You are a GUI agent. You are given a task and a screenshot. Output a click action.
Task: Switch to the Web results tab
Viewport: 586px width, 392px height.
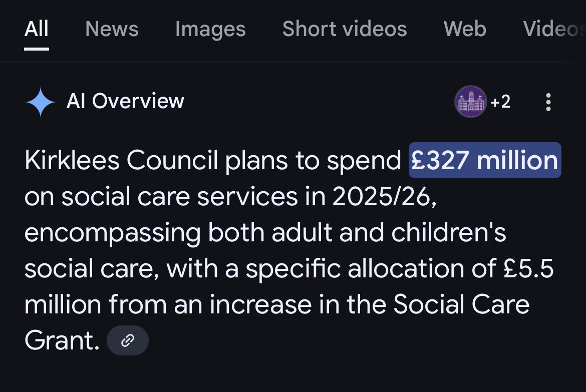coord(465,29)
